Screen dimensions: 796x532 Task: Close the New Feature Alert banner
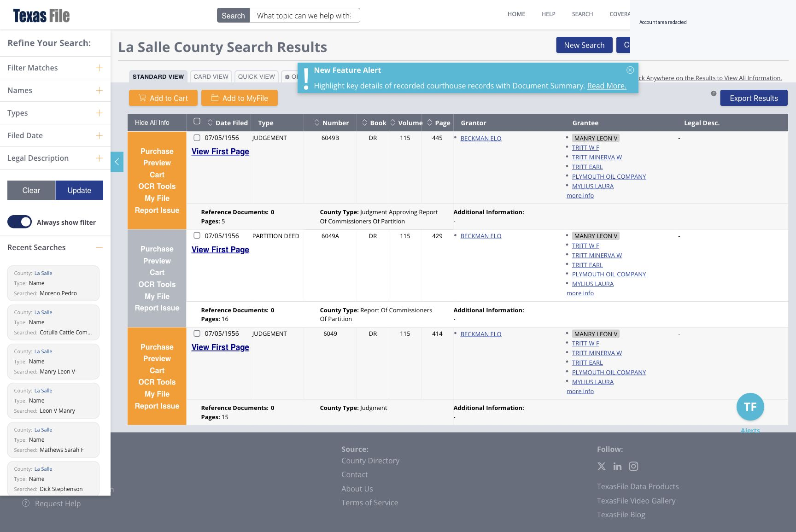point(630,70)
